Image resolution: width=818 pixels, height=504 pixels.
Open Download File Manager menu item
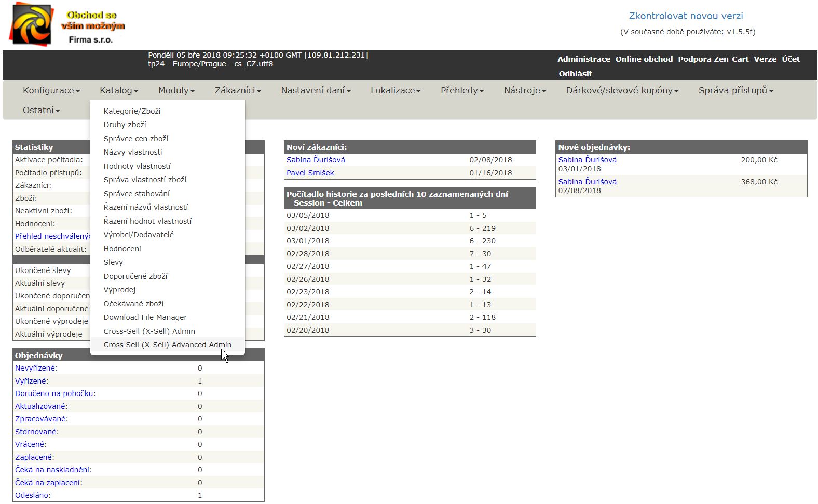[x=145, y=317]
